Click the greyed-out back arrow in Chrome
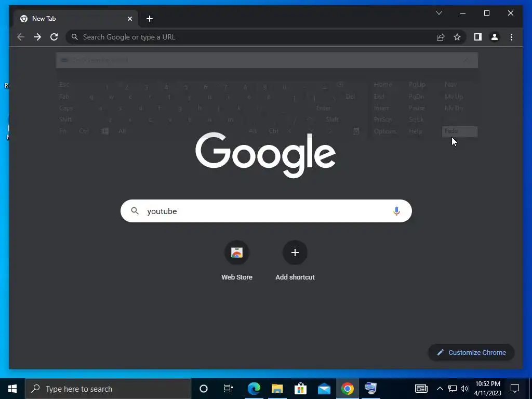The width and height of the screenshot is (532, 399). click(21, 37)
